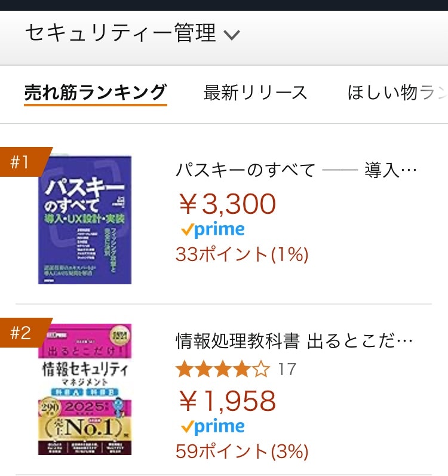Open the 17 reviews count

(x=287, y=370)
